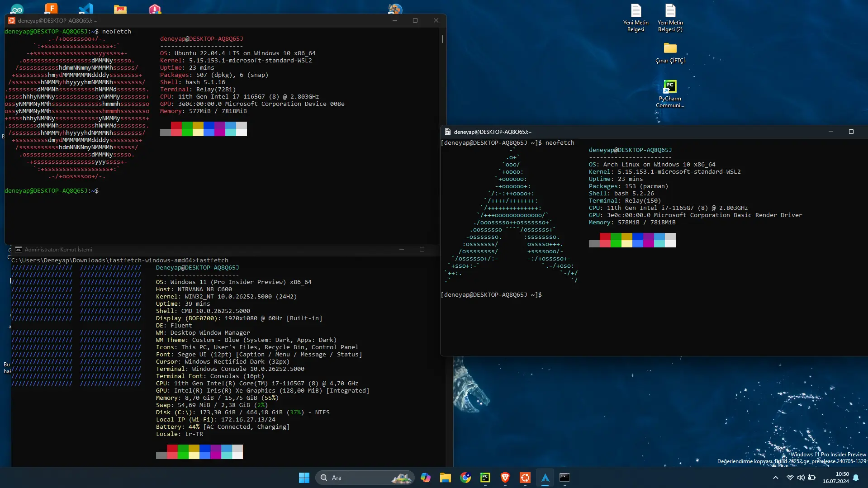Click the "Battery: 44%" line in fastfetch output
868x488 pixels.
223,427
